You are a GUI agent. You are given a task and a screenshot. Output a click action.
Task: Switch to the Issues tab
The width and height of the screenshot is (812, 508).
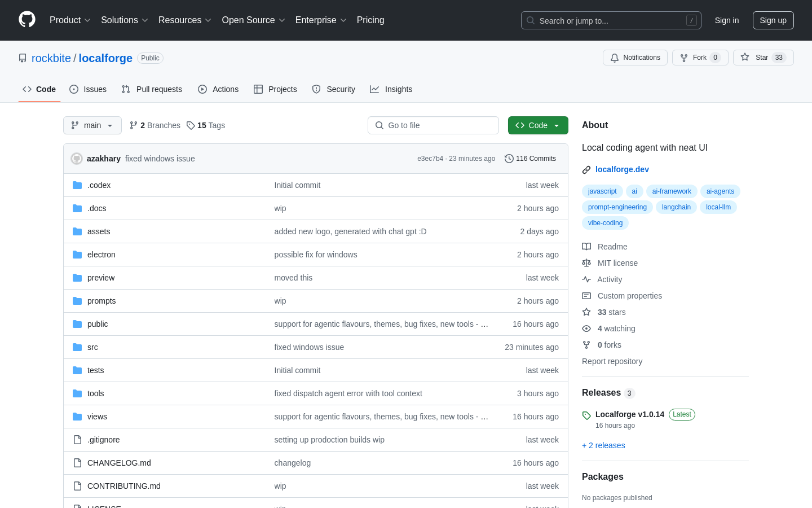(88, 89)
